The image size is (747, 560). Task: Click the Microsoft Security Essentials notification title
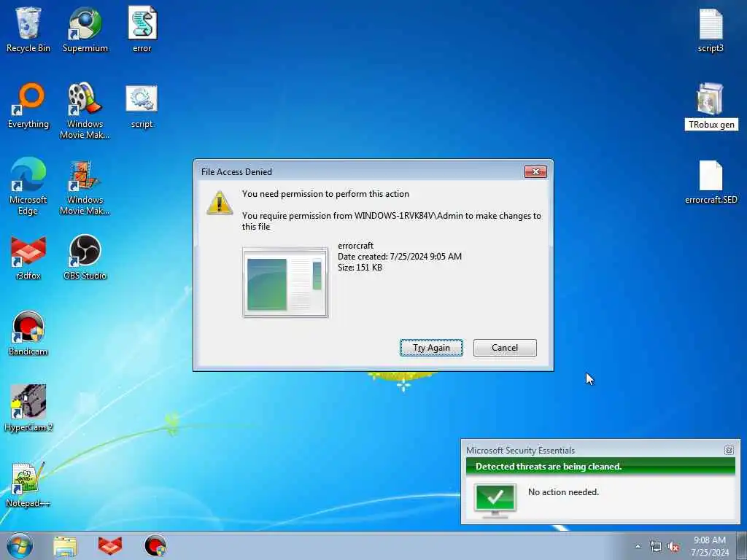(x=520, y=450)
